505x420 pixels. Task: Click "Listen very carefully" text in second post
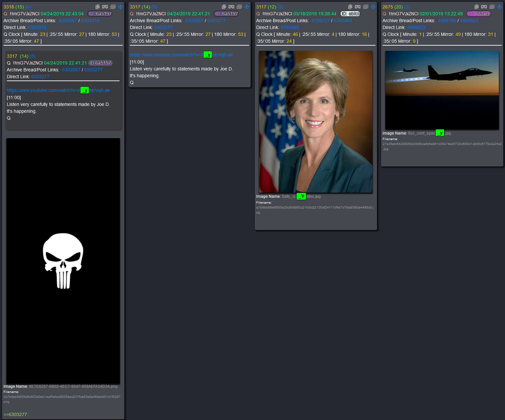tap(181, 69)
